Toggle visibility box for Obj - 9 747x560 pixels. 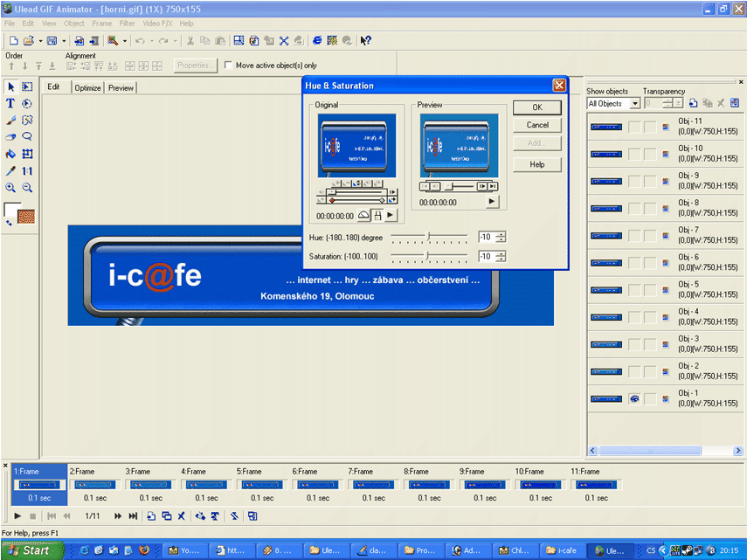(x=634, y=182)
